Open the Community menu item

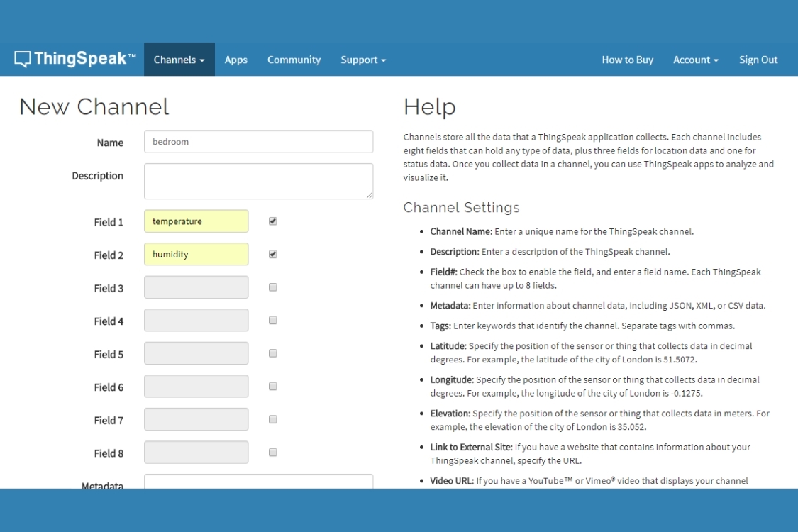294,60
